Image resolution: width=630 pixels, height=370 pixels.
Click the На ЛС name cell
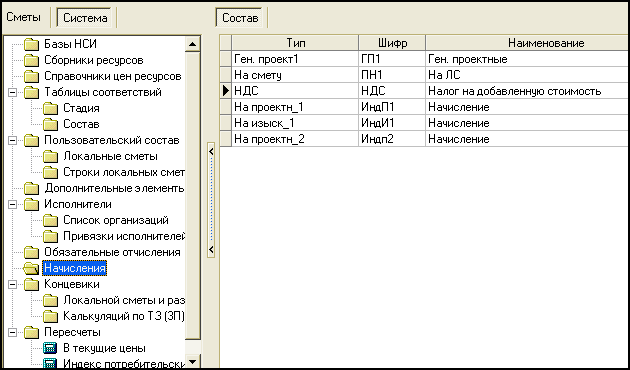528,75
